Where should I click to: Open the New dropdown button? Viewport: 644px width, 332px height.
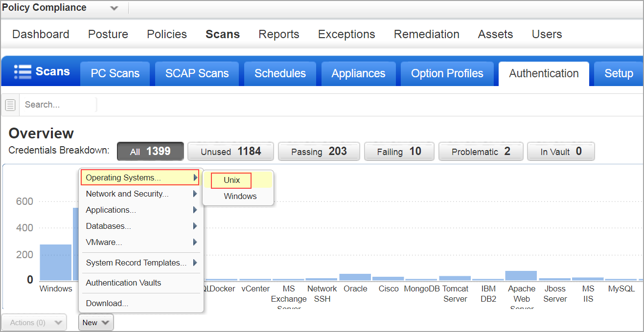96,323
